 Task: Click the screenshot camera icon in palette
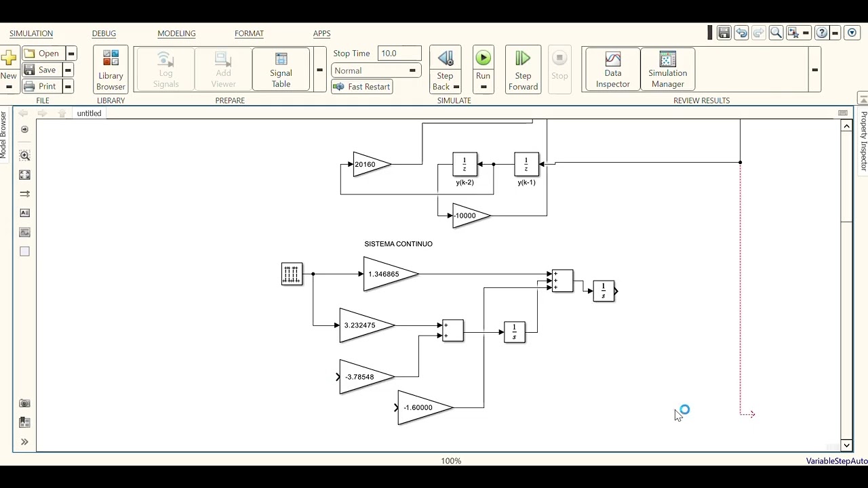click(x=25, y=403)
